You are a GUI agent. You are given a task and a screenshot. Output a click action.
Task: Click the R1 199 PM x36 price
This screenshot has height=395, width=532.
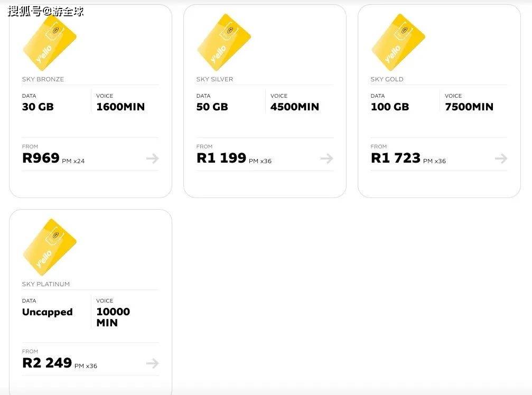coord(234,158)
